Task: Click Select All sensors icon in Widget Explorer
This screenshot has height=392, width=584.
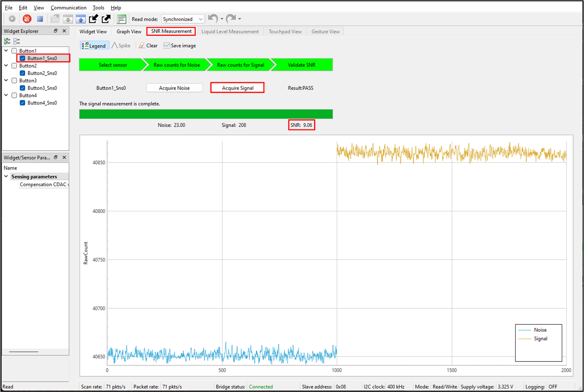Action: 7,41
